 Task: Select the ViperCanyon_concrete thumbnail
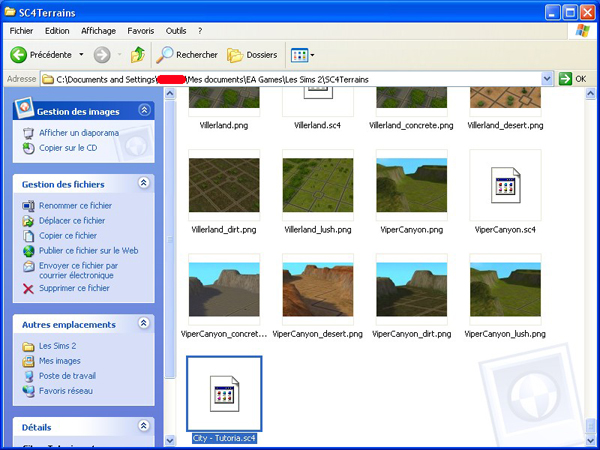[x=224, y=289]
